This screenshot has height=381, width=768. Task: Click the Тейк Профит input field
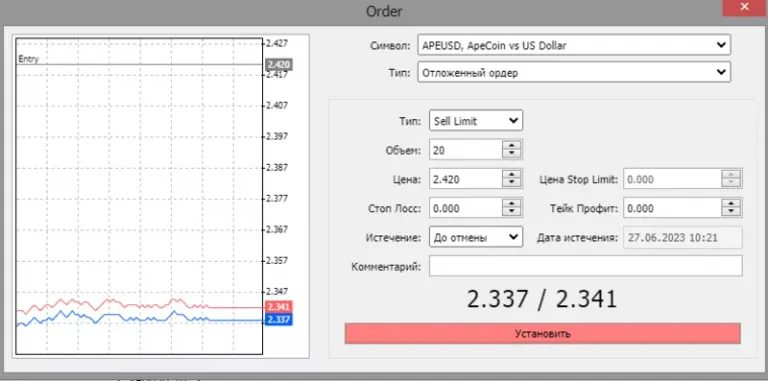tap(672, 208)
